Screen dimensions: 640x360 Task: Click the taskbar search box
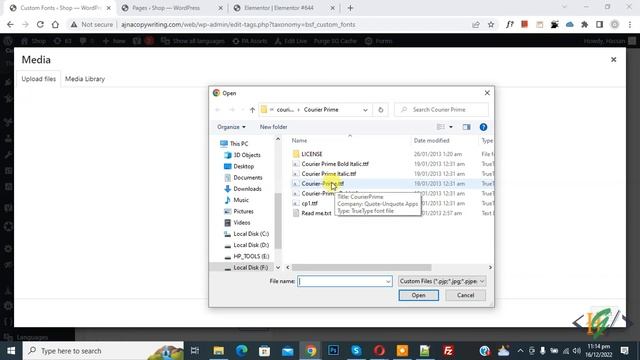[x=103, y=351]
